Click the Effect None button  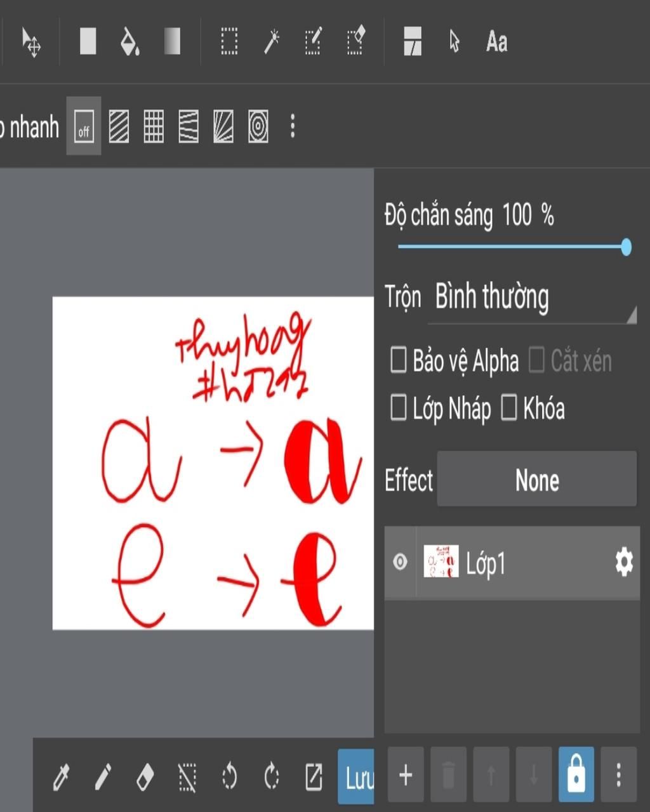coord(536,480)
